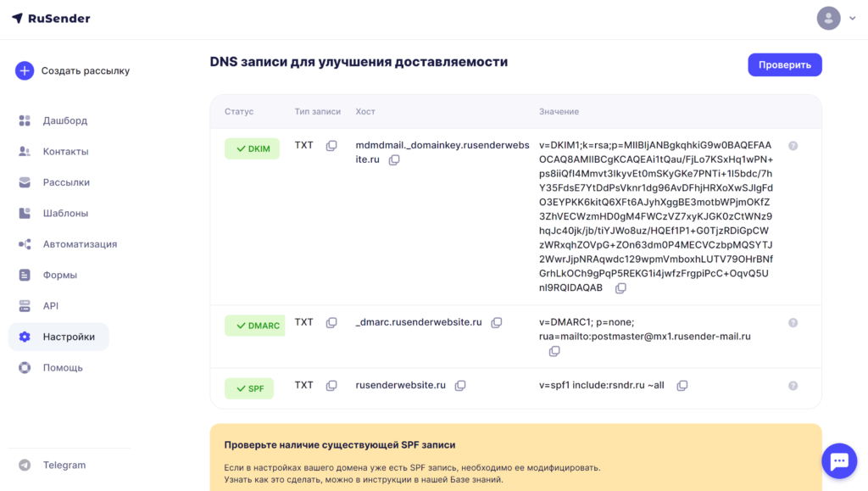
Task: Copy TXT record type in DMARC row
Action: [x=331, y=323]
